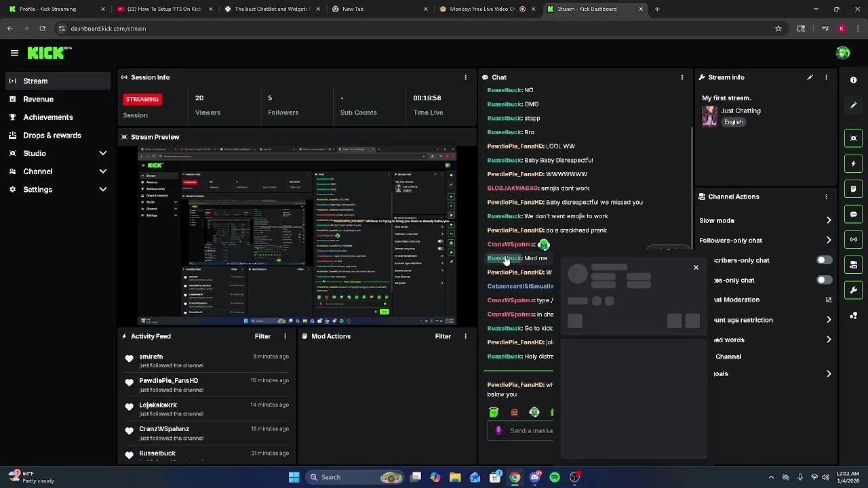Viewport: 868px width, 488px height.
Task: Toggle the wrench widget icon in right rail
Action: (x=853, y=290)
